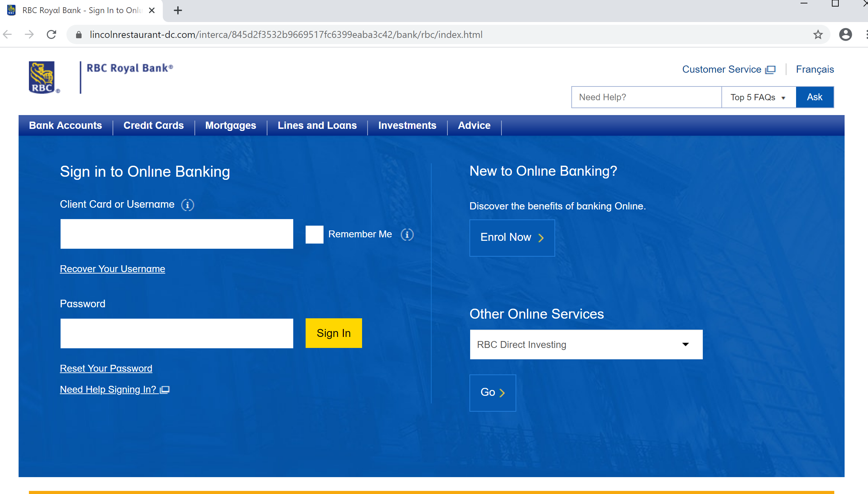Reload the page with refresh icon

pyautogui.click(x=51, y=35)
